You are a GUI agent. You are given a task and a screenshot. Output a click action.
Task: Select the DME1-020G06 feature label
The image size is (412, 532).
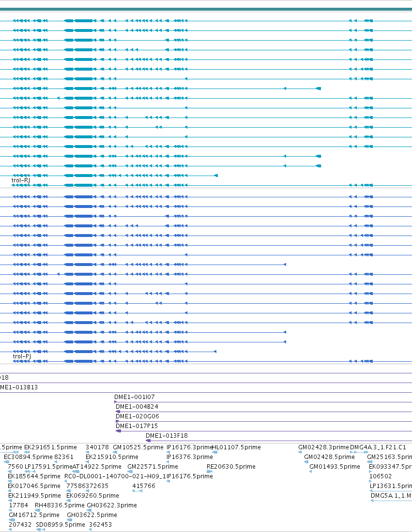tap(137, 416)
